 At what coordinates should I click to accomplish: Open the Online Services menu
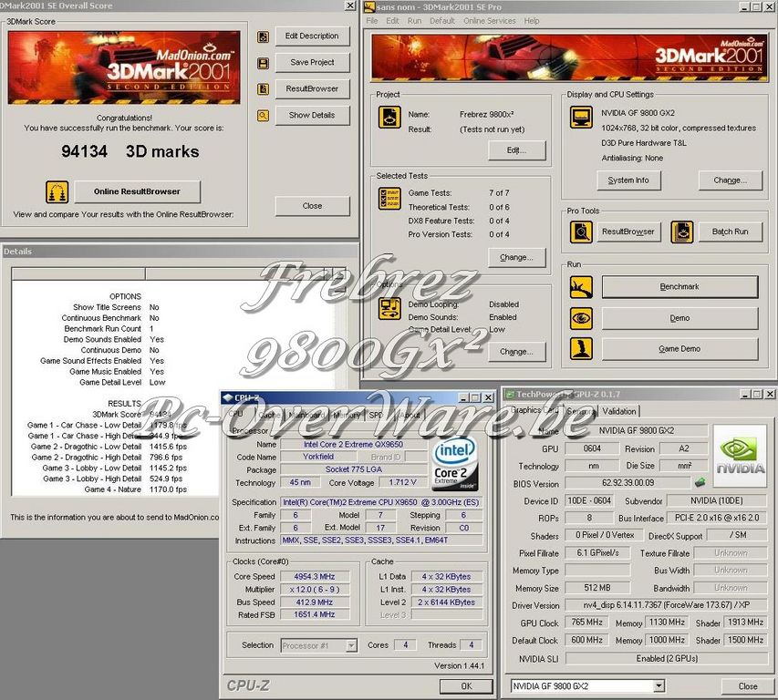[x=489, y=21]
